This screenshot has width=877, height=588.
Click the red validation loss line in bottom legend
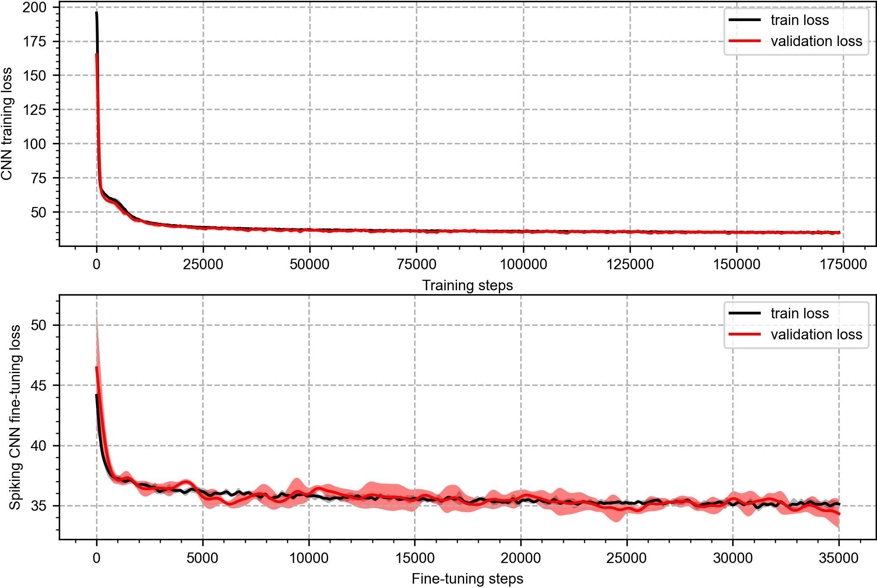[744, 334]
